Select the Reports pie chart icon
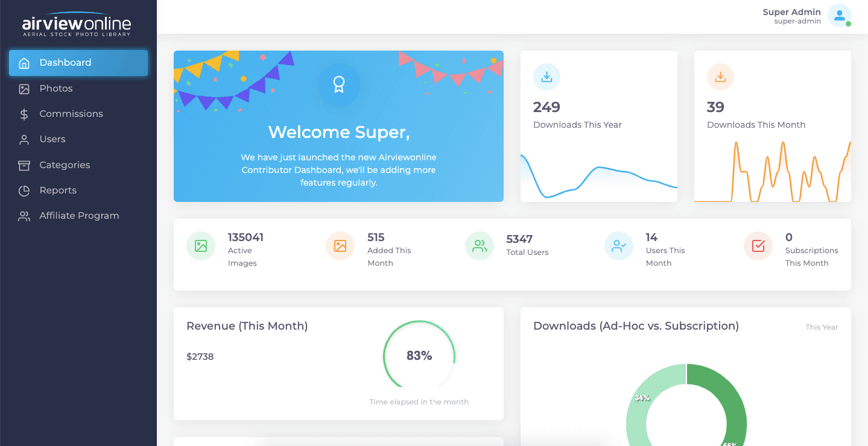Viewport: 868px width, 446px height. (23, 190)
